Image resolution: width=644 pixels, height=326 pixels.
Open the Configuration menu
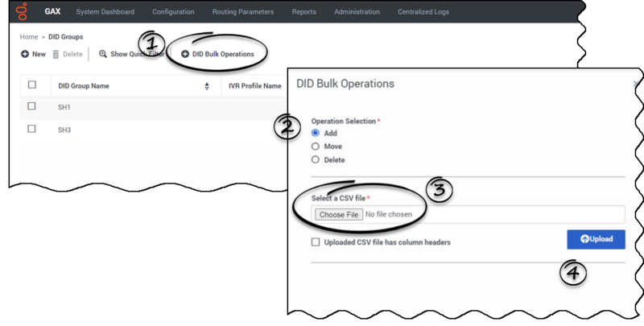[x=173, y=12]
